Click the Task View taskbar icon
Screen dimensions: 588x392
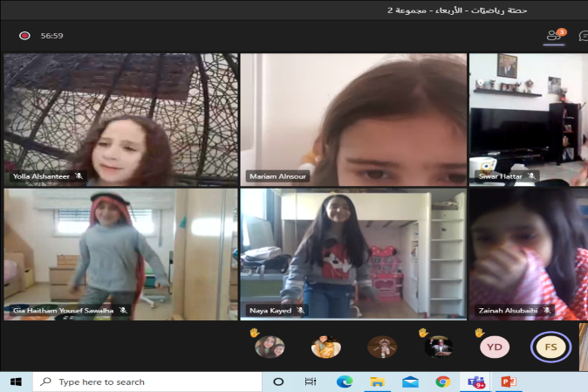tap(311, 382)
